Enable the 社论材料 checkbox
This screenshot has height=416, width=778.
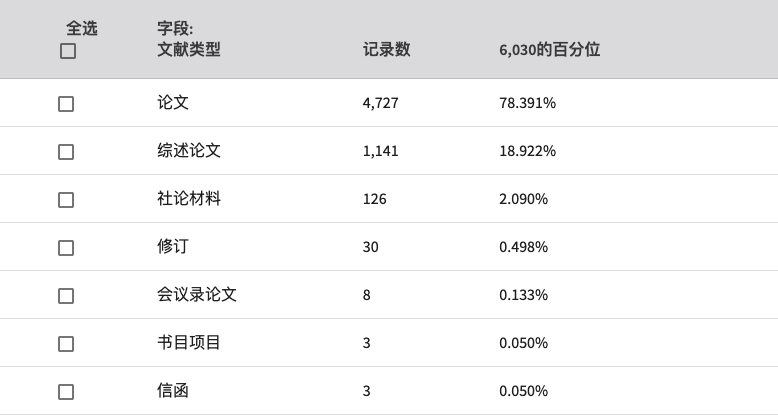(x=66, y=200)
